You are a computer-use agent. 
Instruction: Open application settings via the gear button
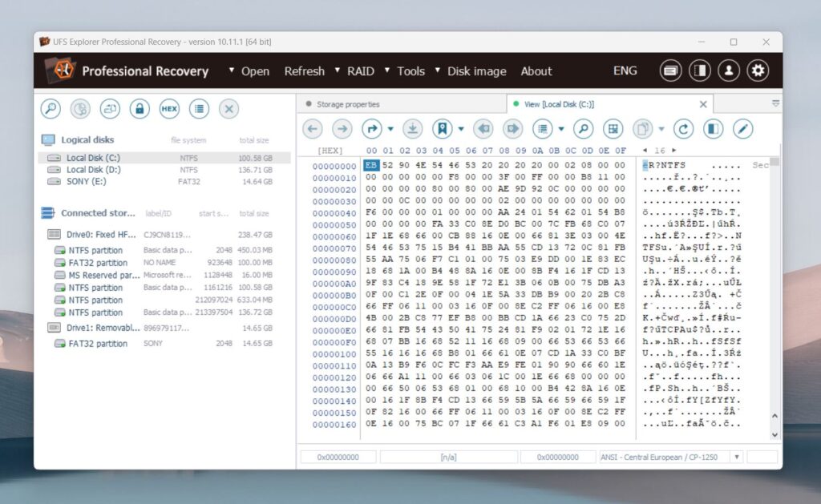coord(758,71)
